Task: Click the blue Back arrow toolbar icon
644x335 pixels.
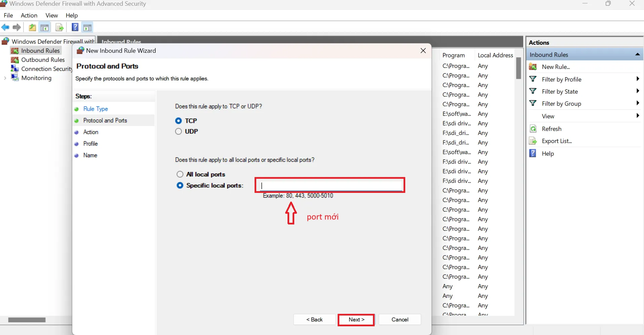Action: tap(5, 28)
